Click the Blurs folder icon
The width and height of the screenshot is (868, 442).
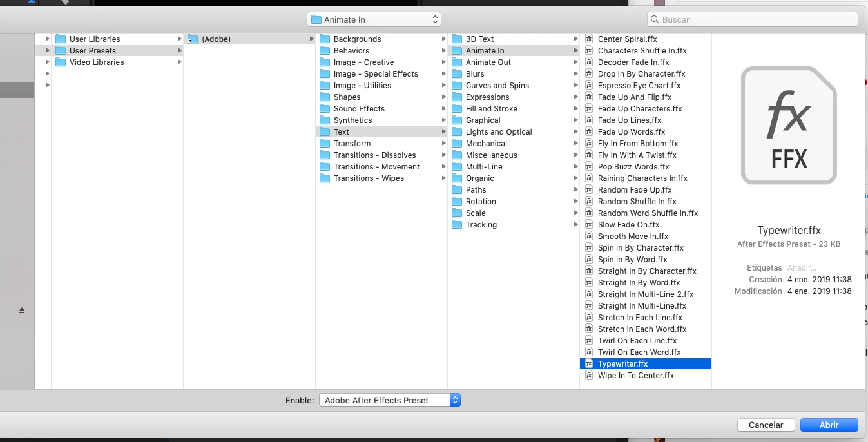click(457, 73)
